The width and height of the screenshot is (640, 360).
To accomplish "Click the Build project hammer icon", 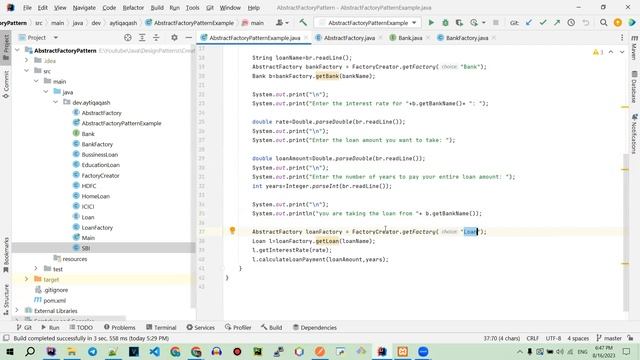I will tap(303, 23).
